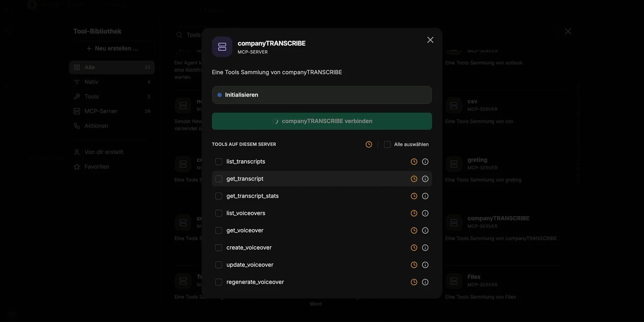The image size is (644, 322).
Task: Click Neu erstellen in Tool-Bibliothek
Action: tap(112, 48)
